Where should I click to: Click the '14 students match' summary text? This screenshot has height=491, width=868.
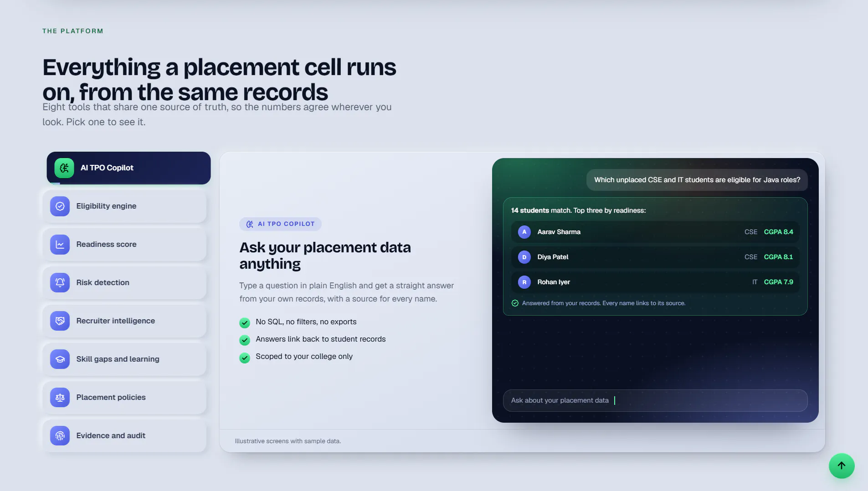point(578,210)
